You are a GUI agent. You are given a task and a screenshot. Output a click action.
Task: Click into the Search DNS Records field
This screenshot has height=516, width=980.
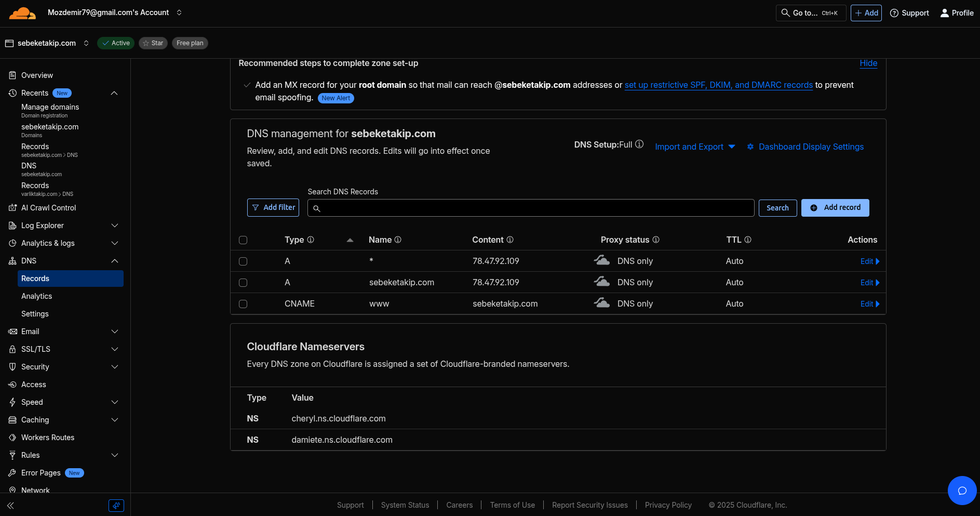click(x=531, y=208)
